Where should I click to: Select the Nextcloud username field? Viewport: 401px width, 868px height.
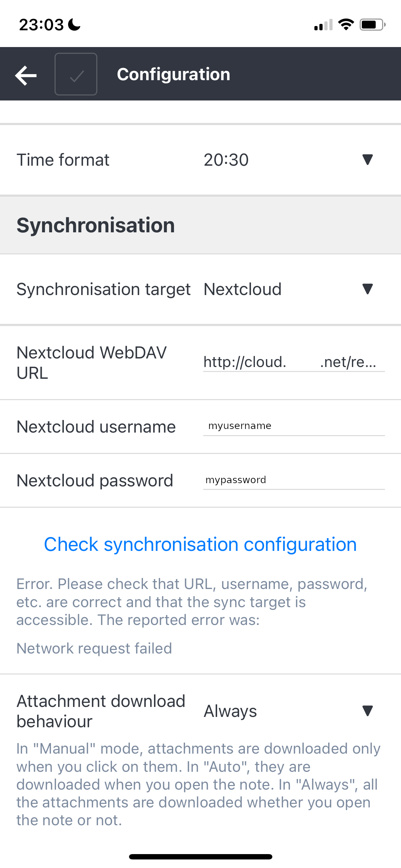pos(293,426)
